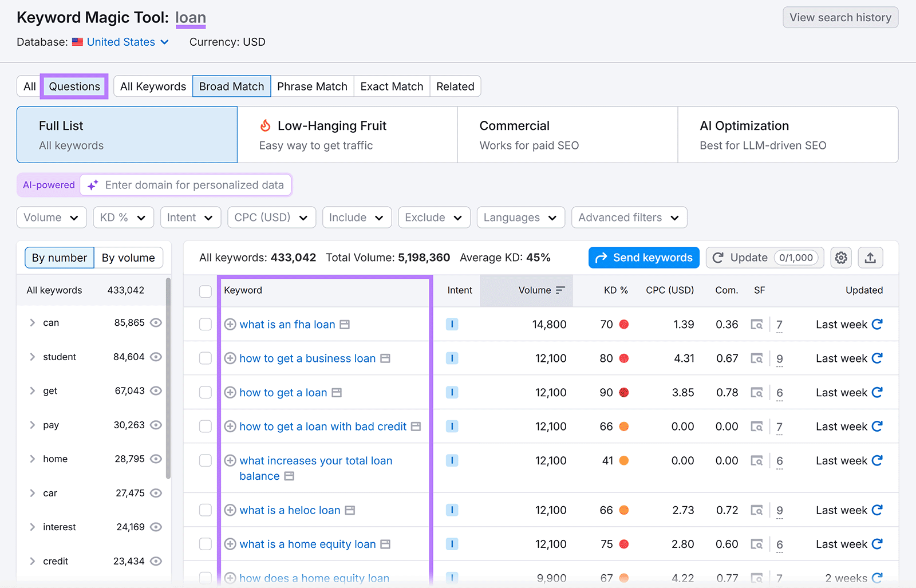Expand the "student" keyword group

tap(33, 357)
